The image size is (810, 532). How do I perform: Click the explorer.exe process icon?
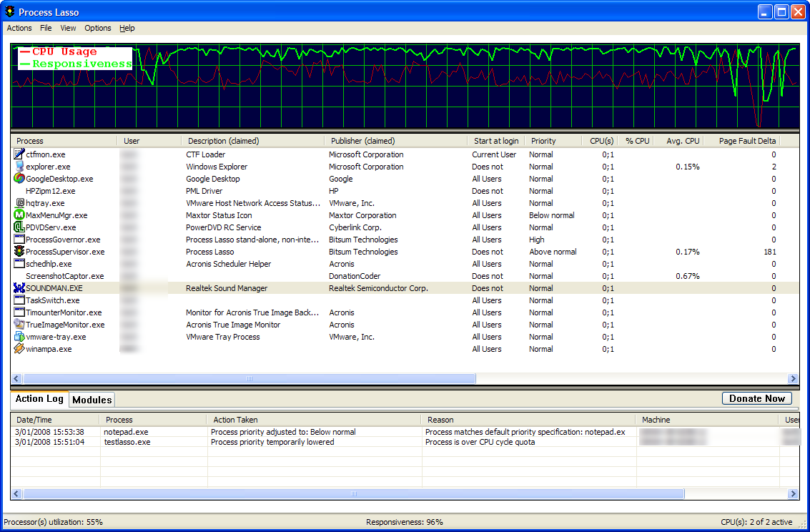19,167
